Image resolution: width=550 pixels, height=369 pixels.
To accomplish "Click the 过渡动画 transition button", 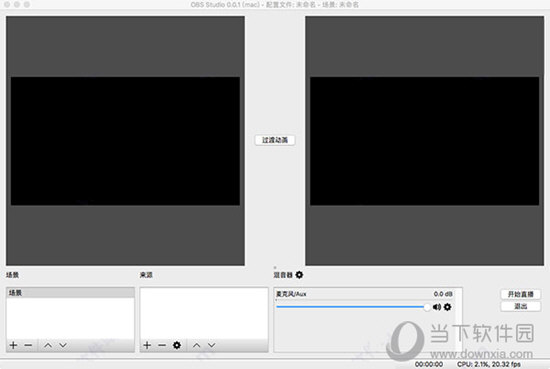I will [x=275, y=140].
